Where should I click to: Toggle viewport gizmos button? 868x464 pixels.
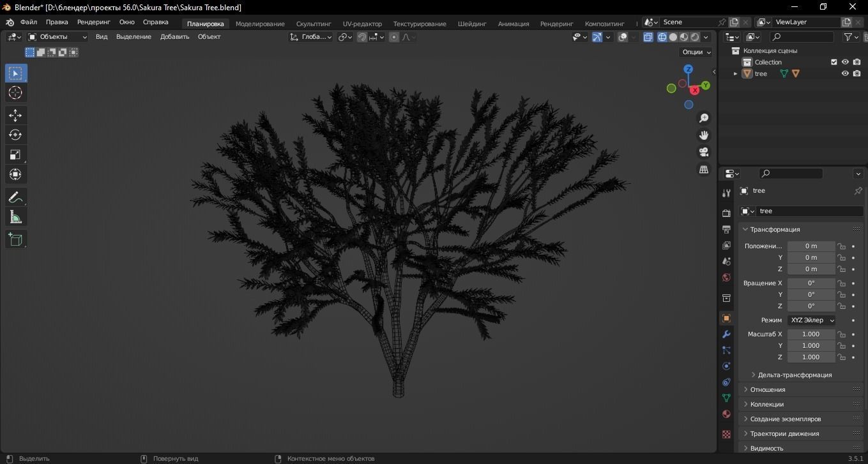coord(597,37)
